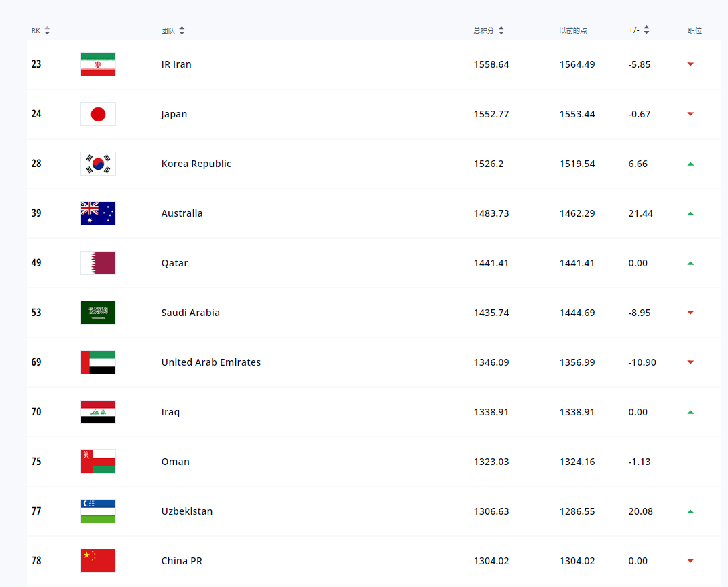
Task: Click the 职位 position column header
Action: [694, 31]
